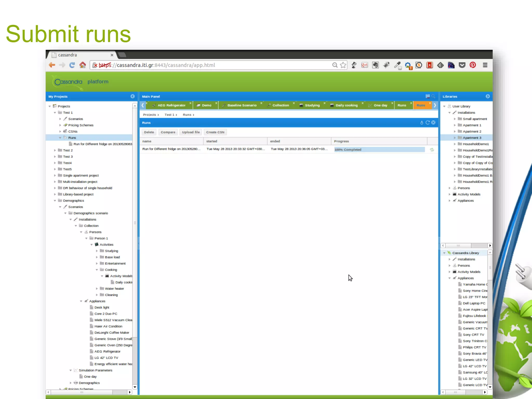Click the Main Panel search icon
The width and height of the screenshot is (532, 399).
tap(433, 96)
